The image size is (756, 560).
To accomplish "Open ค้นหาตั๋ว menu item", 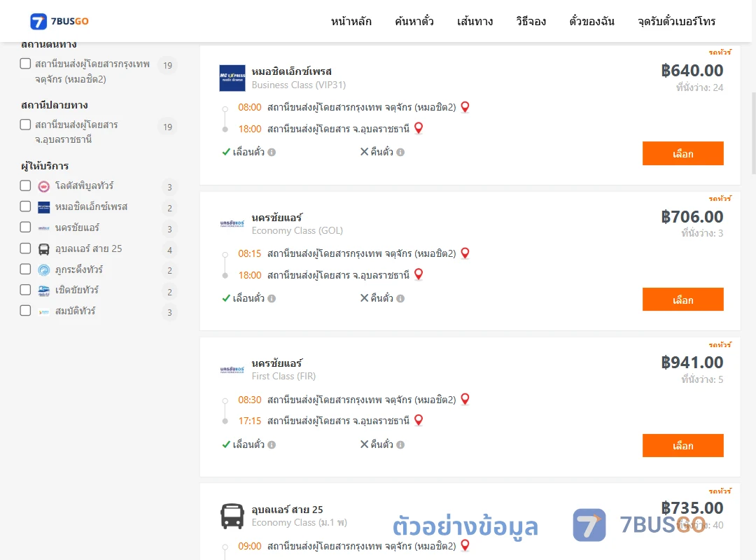I will (x=414, y=21).
